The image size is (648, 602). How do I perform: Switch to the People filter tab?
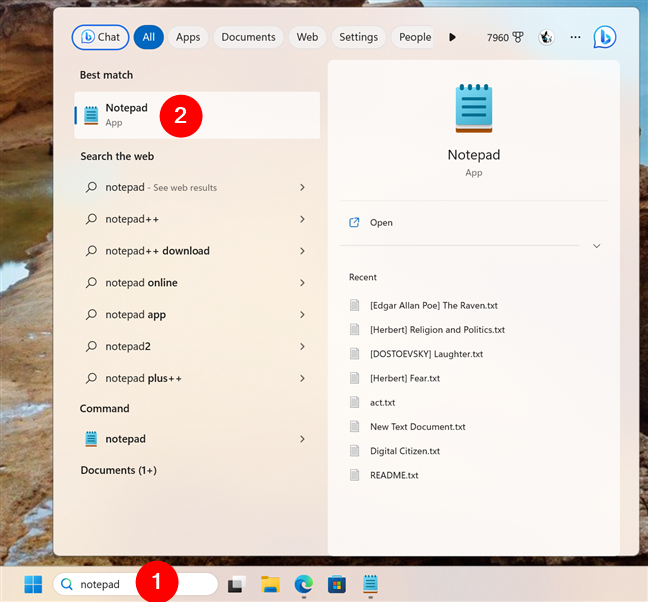coord(414,37)
